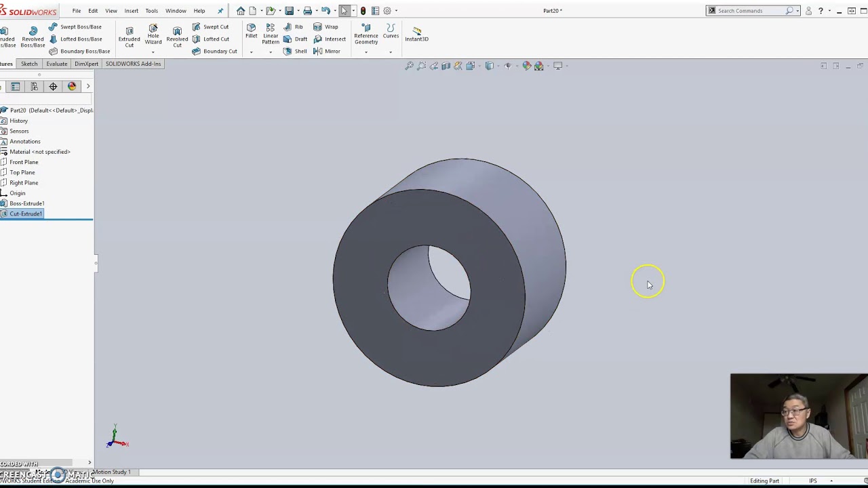Mirror the selected feature
This screenshot has height=488, width=868.
327,51
